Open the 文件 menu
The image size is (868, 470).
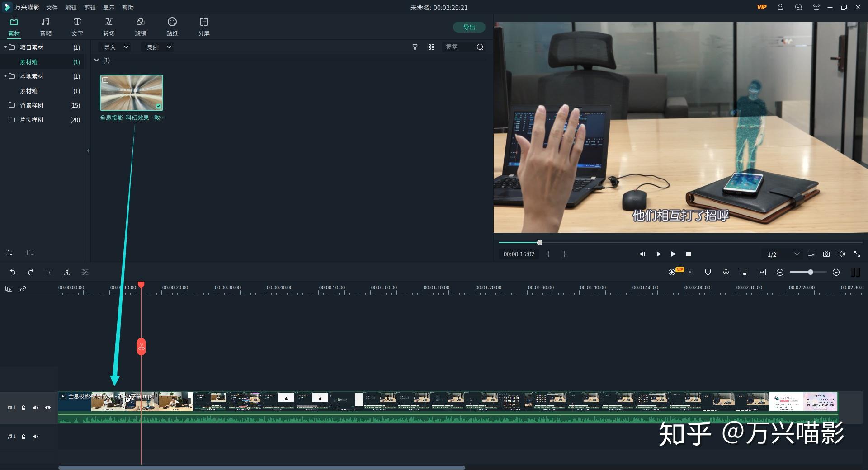[x=52, y=8]
